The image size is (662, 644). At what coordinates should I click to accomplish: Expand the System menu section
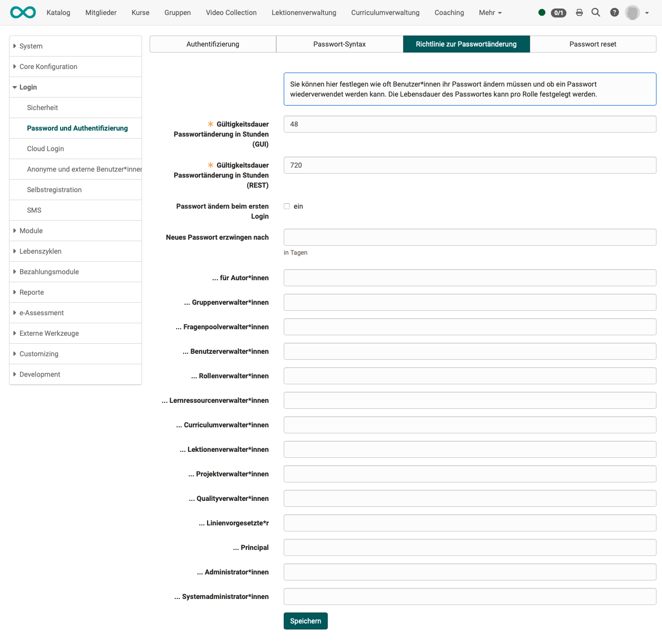pyautogui.click(x=76, y=46)
